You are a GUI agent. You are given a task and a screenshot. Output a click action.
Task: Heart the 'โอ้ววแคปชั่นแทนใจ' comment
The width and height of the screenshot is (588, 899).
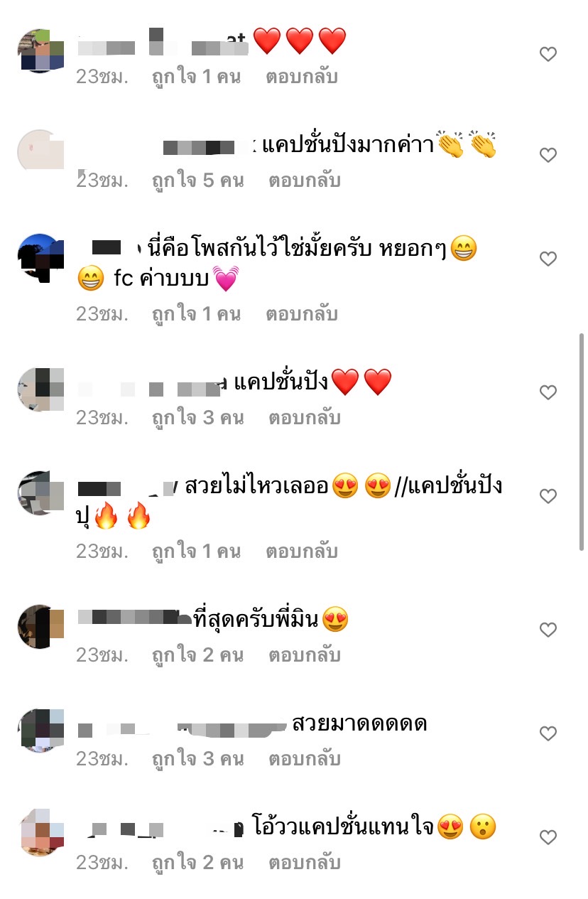pos(548,837)
